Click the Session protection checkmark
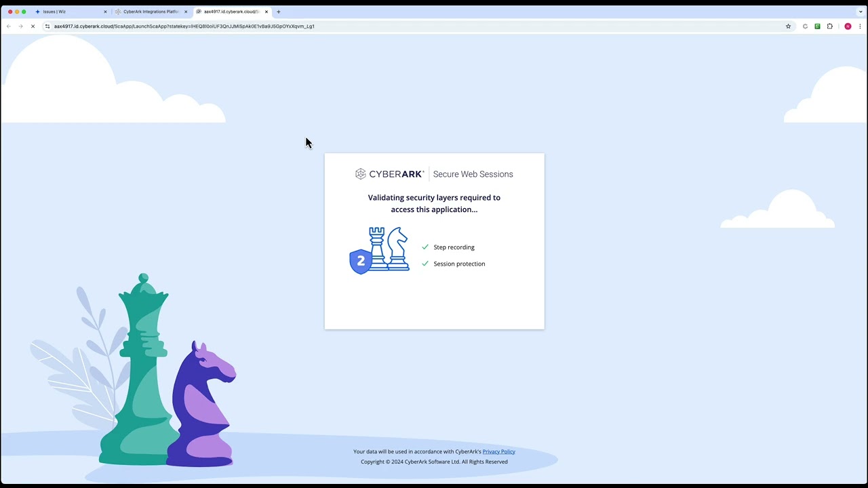This screenshot has height=488, width=868. tap(425, 264)
